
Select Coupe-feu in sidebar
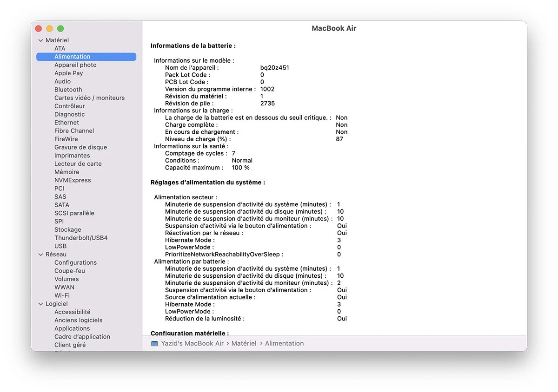(70, 271)
